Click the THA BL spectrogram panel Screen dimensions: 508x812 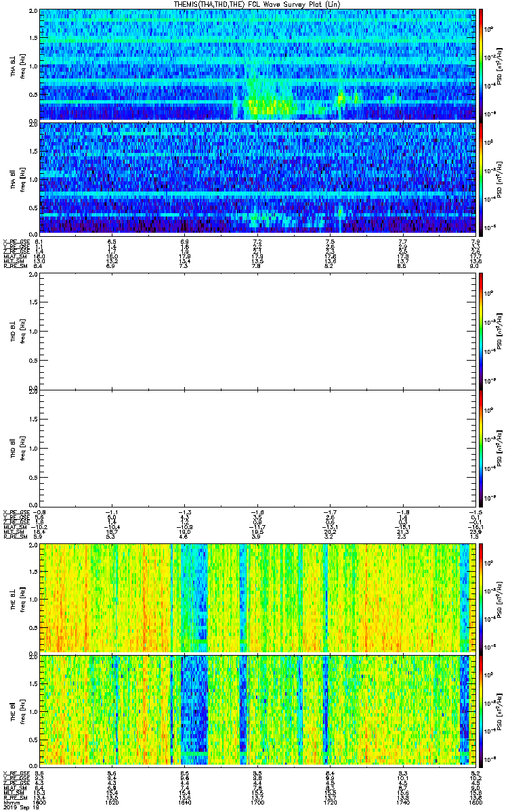click(257, 65)
